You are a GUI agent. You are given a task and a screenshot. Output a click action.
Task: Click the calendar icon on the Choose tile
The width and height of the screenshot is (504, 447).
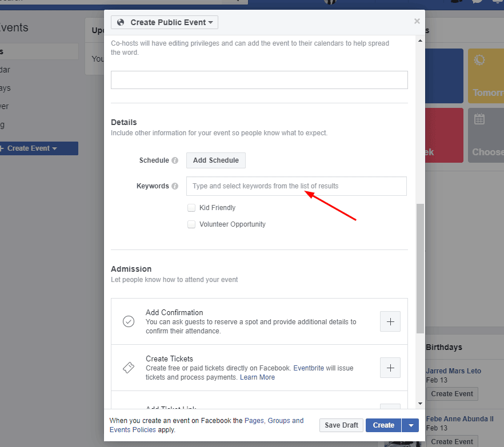pos(479,119)
